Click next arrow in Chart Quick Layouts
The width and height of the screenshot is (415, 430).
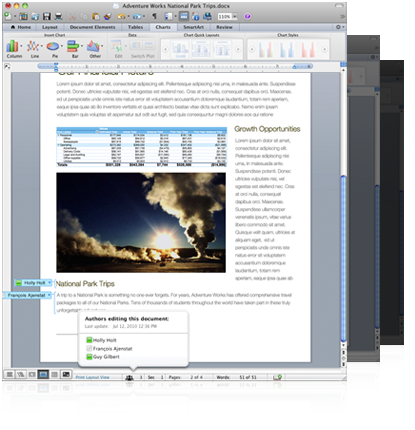click(x=238, y=49)
